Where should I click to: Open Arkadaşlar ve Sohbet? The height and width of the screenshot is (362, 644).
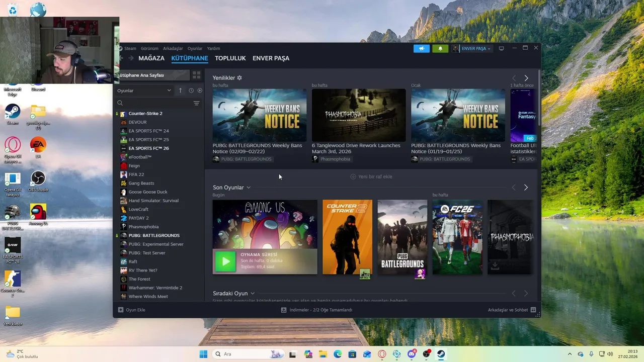[x=512, y=310]
